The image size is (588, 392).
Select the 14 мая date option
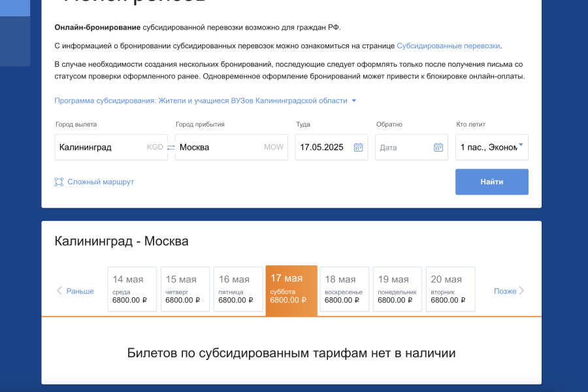pyautogui.click(x=131, y=288)
